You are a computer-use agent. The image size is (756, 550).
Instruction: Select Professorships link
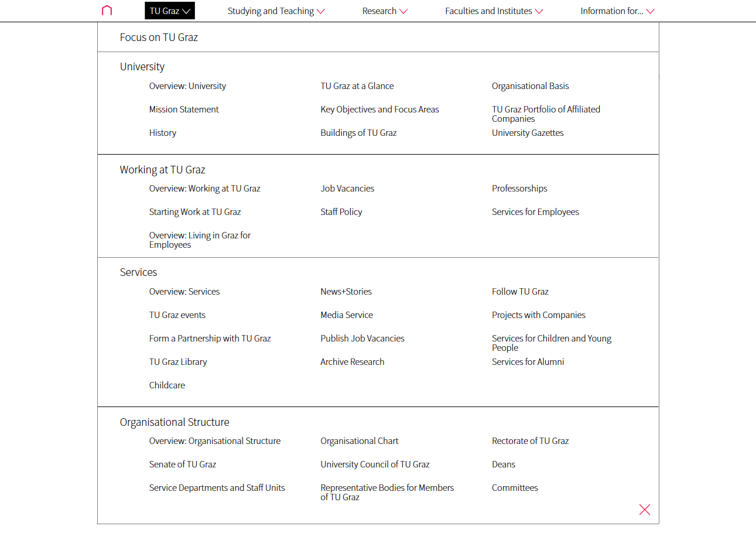[x=519, y=189]
